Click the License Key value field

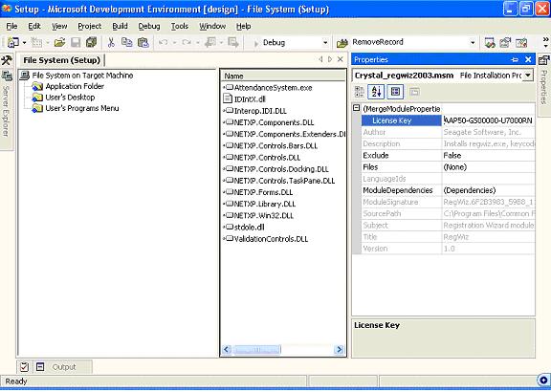click(x=489, y=120)
